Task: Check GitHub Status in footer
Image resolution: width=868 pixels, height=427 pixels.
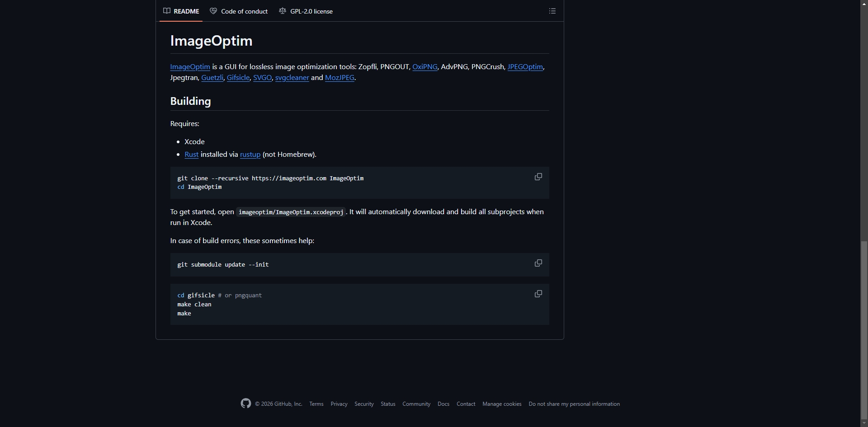Action: click(x=388, y=404)
